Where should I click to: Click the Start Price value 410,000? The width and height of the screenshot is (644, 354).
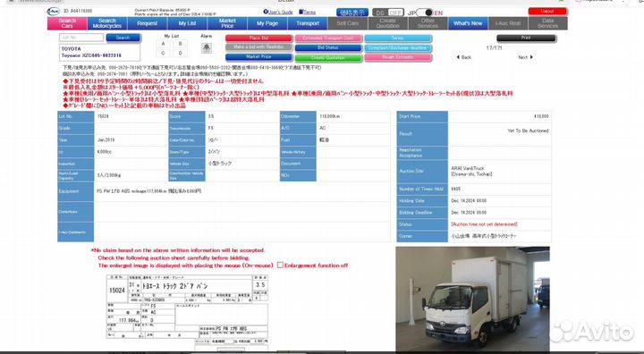pyautogui.click(x=541, y=116)
